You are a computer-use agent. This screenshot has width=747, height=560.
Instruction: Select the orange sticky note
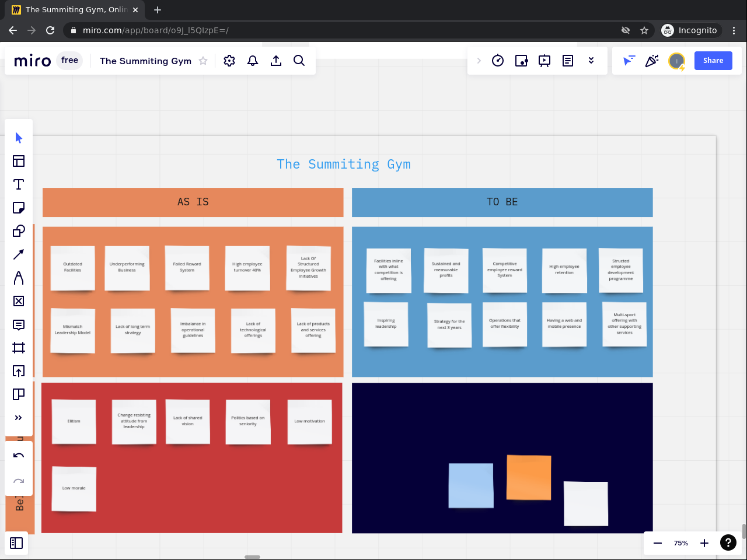click(x=529, y=477)
